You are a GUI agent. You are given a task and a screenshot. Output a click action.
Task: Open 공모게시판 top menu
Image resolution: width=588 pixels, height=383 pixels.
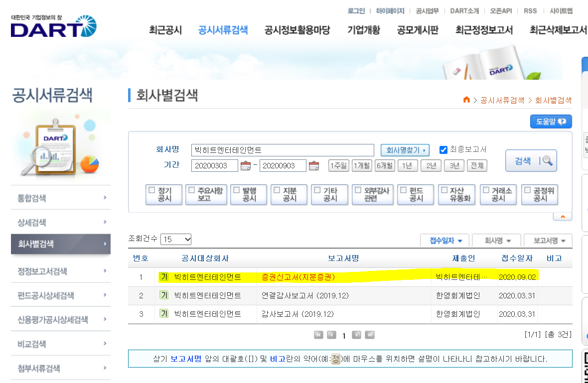(x=418, y=30)
